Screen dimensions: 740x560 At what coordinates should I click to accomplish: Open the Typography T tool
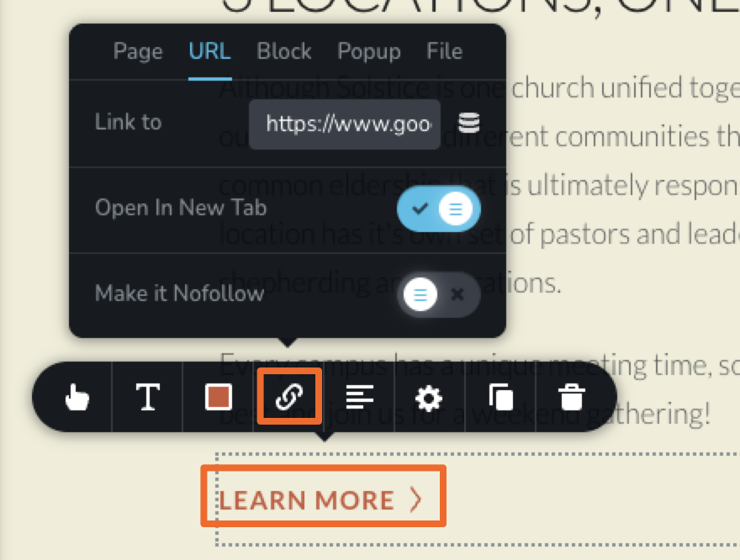148,397
